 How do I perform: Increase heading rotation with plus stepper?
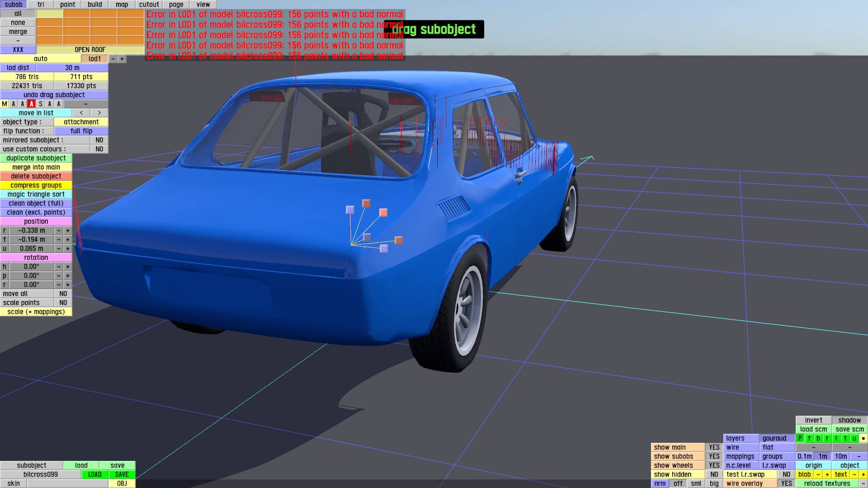[x=68, y=267]
